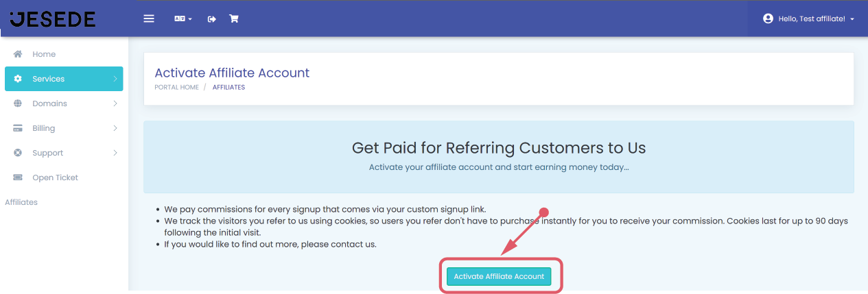Image resolution: width=868 pixels, height=294 pixels.
Task: Click the Open Ticket icon
Action: [18, 177]
